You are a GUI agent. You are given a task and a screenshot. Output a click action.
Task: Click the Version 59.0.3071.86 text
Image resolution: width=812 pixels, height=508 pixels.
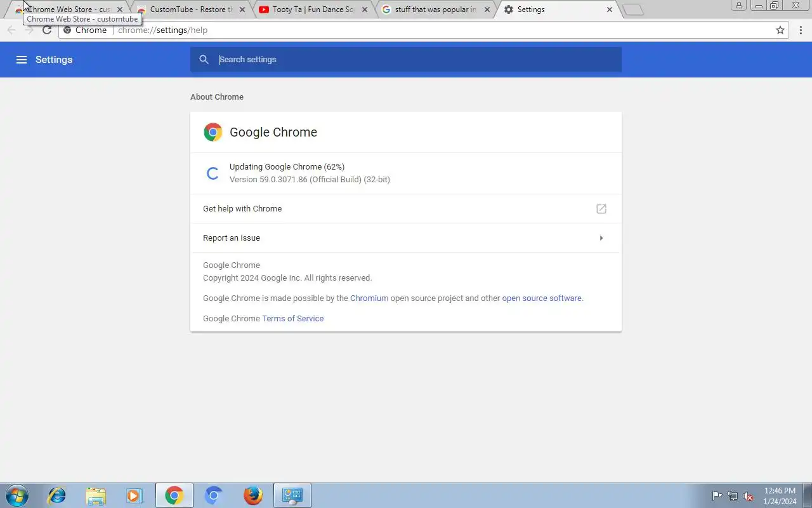310,179
